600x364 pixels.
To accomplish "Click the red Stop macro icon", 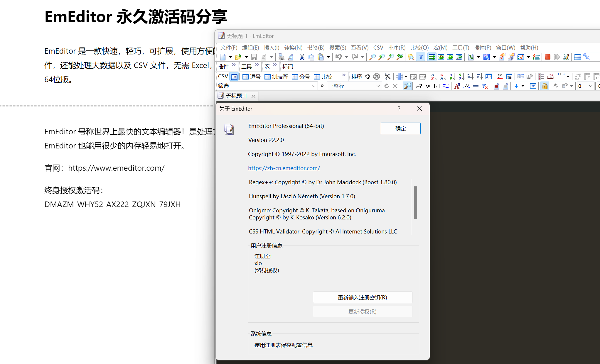I will pos(548,57).
